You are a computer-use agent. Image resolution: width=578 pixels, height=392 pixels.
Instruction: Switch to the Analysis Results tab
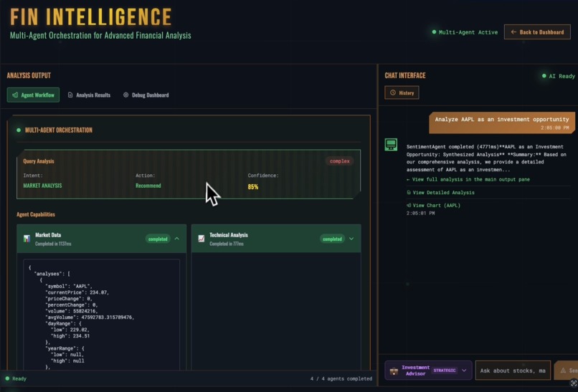[89, 95]
